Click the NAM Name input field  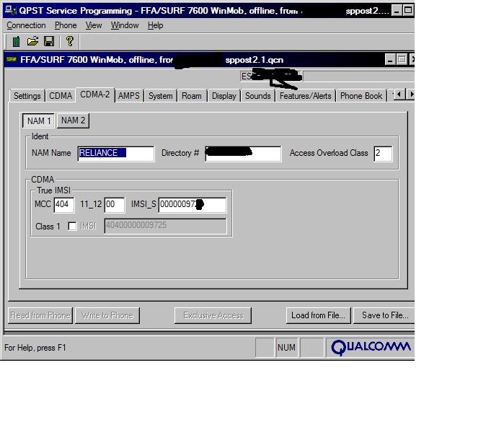point(115,153)
